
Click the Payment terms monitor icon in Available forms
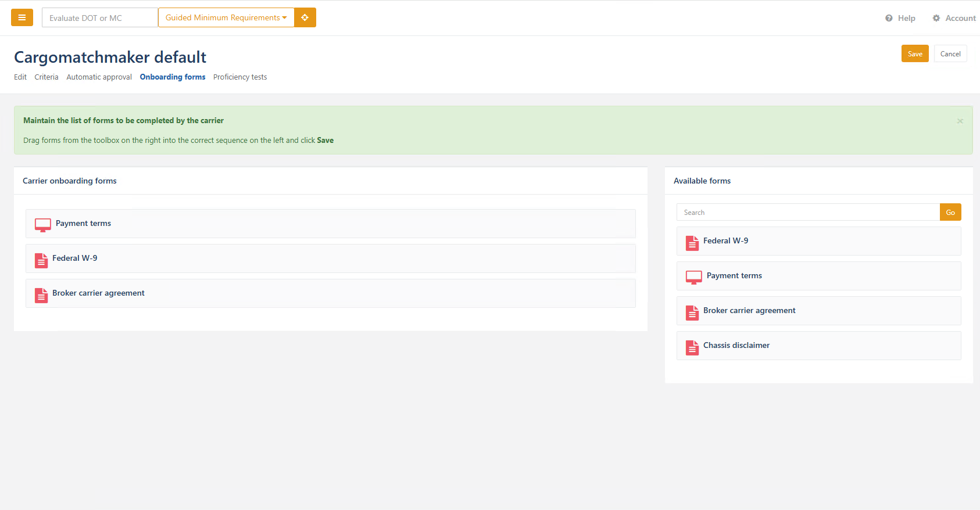click(x=694, y=277)
